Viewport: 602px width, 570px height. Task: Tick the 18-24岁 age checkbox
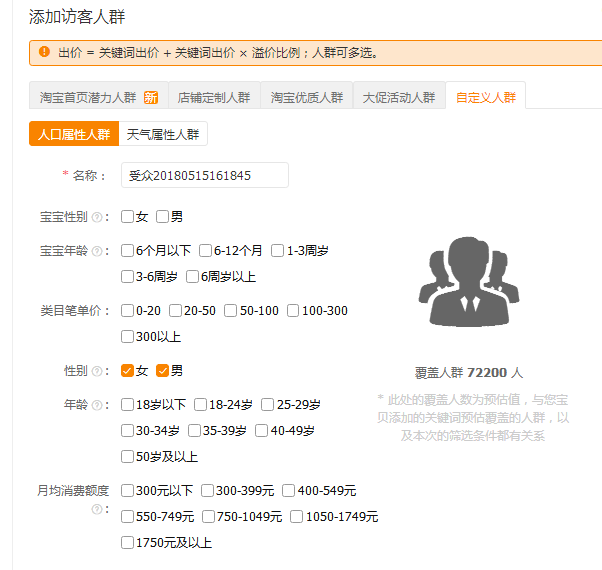click(201, 405)
